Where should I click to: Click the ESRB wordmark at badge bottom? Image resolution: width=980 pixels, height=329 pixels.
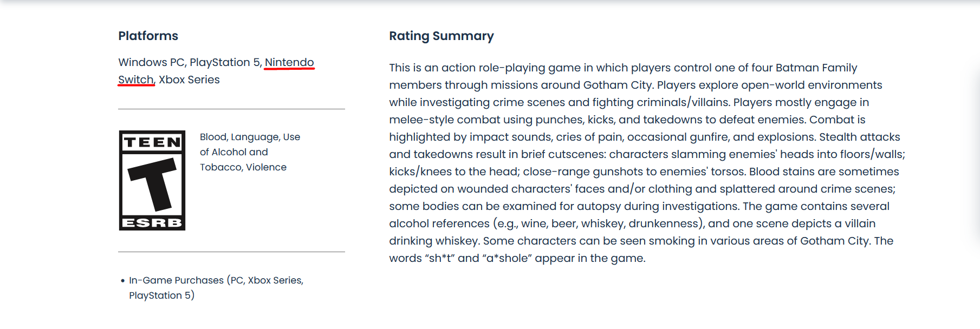coord(152,223)
